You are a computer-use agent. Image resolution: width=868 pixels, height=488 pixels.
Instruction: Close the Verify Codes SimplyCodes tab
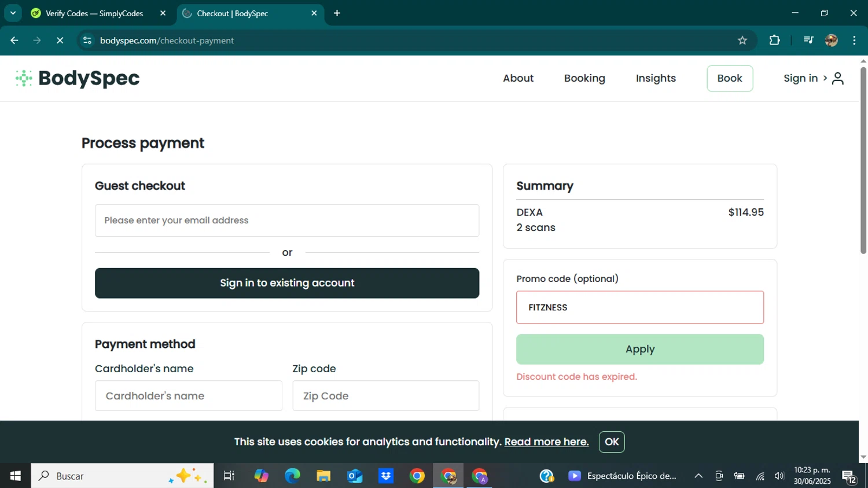(x=163, y=13)
